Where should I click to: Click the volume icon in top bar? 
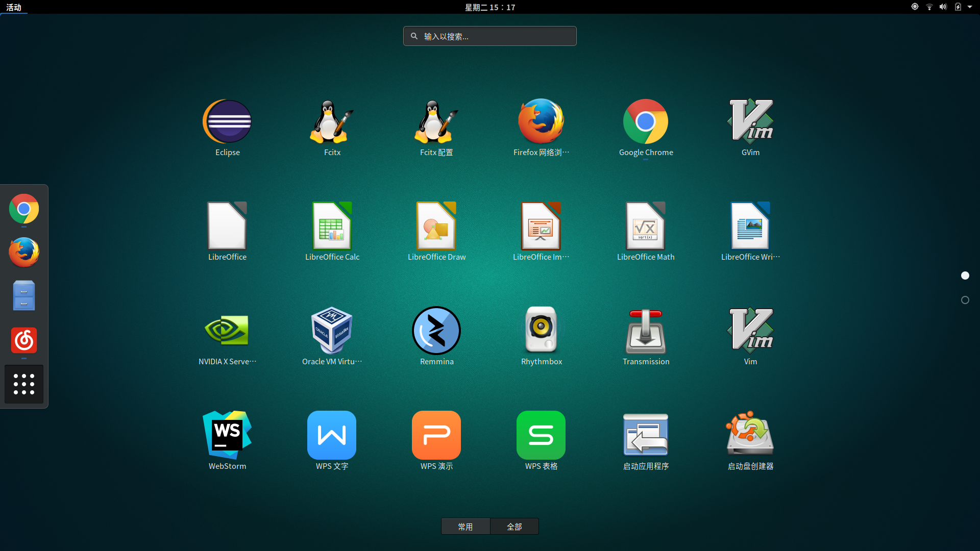[x=943, y=7]
